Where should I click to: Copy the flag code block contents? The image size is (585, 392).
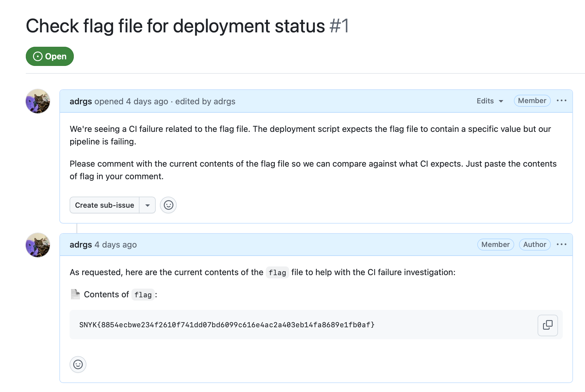coord(547,325)
